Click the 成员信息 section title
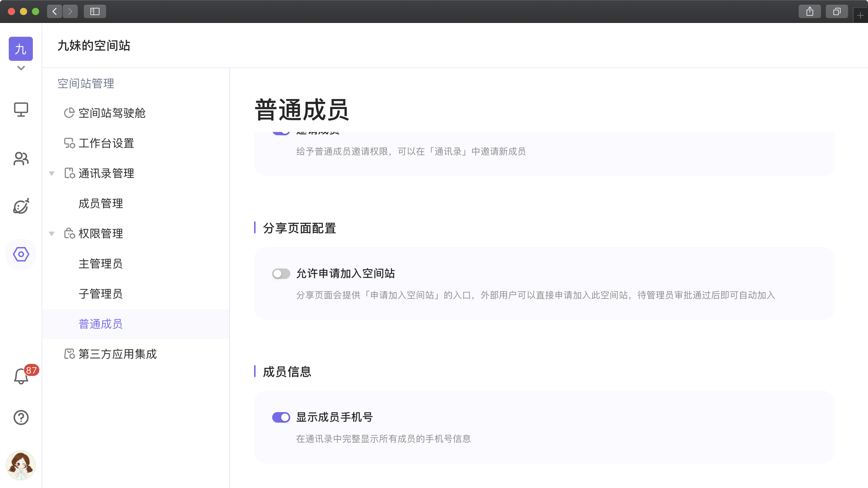 click(287, 372)
